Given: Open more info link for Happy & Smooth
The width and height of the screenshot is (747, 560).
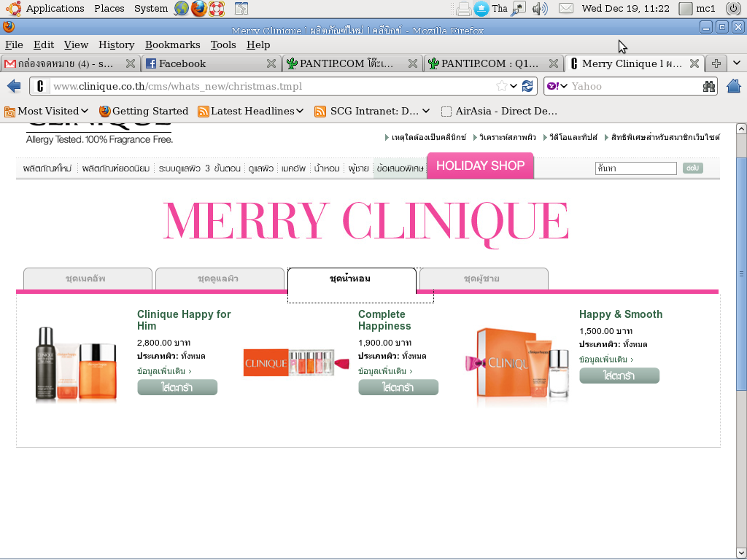Looking at the screenshot, I should [606, 359].
